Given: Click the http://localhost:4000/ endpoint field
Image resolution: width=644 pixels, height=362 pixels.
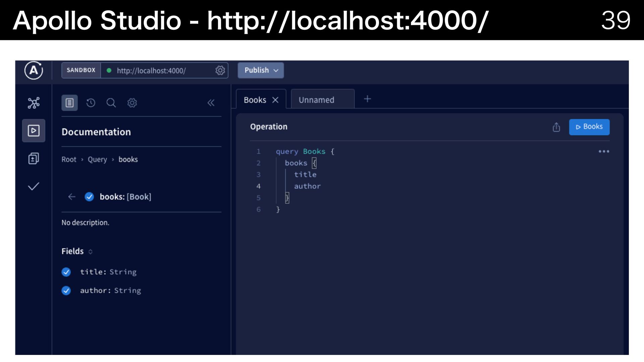Looking at the screenshot, I should (164, 70).
